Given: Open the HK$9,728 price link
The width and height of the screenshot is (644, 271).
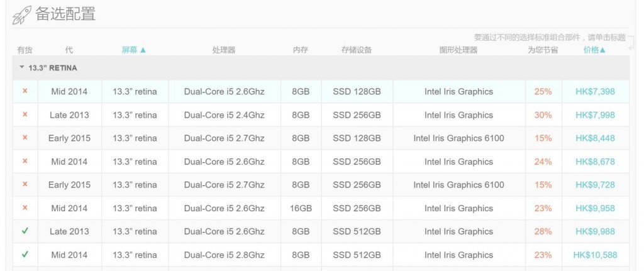Looking at the screenshot, I should coord(595,185).
